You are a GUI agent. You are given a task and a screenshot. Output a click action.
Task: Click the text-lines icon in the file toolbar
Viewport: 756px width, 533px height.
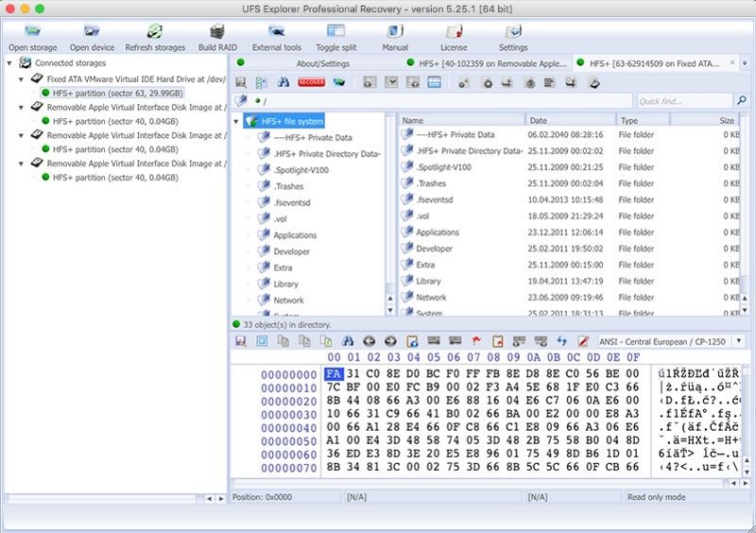pyautogui.click(x=549, y=83)
